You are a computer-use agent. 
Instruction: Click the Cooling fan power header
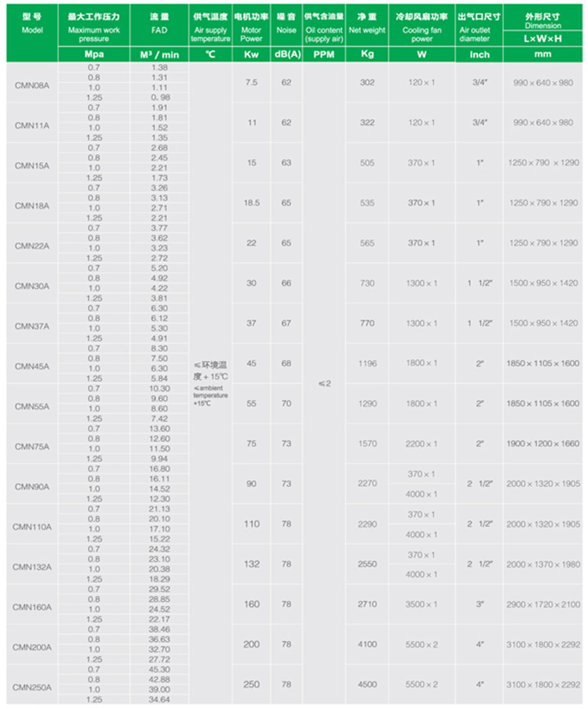[x=421, y=25]
